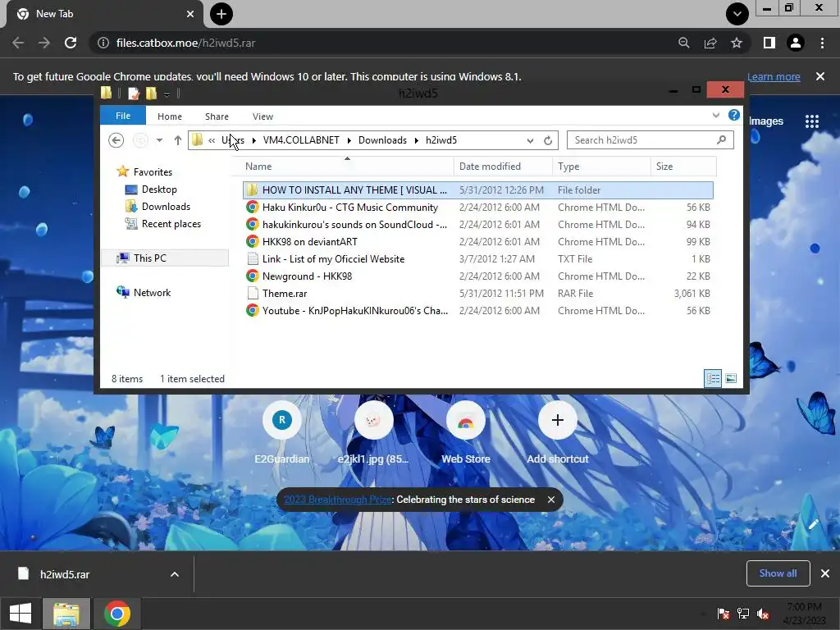Click Properties icon in quick access toolbar
Screen dimensions: 840x630
pyautogui.click(x=134, y=94)
